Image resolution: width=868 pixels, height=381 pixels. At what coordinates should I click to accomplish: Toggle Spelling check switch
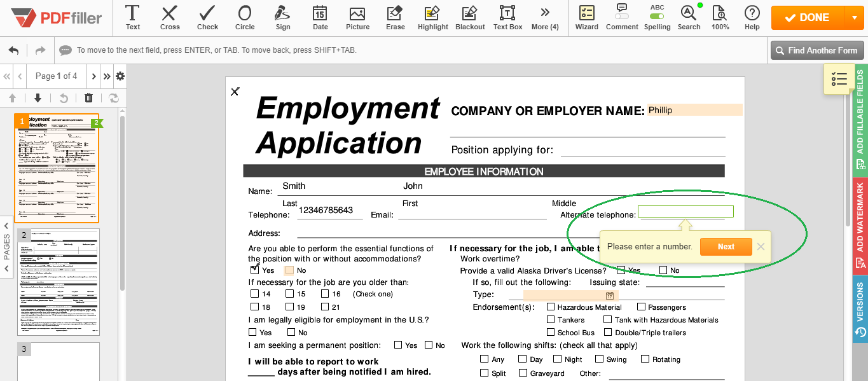click(657, 18)
